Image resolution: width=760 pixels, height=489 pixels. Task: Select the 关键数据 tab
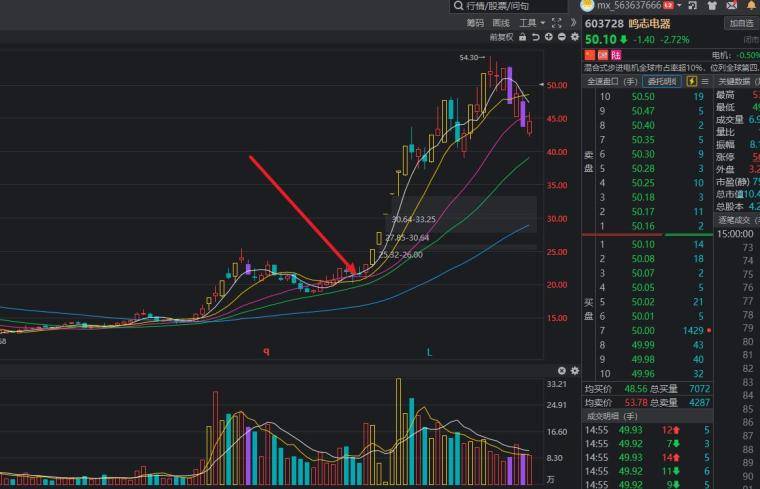click(x=736, y=81)
